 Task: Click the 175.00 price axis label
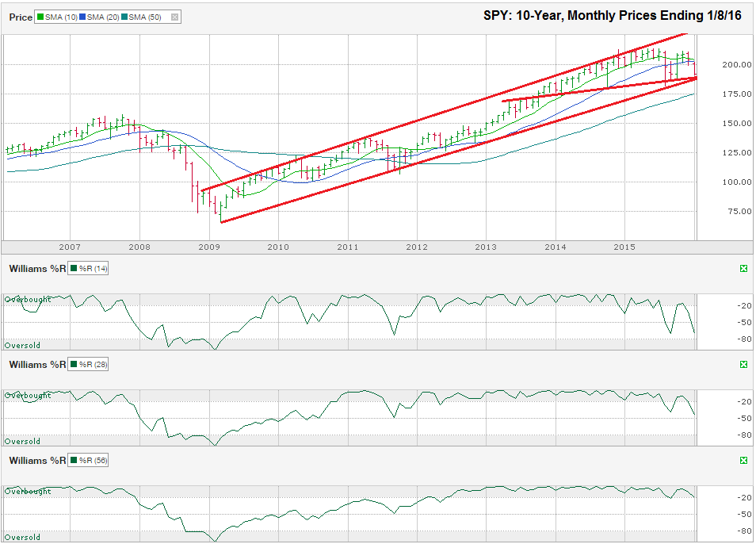[x=737, y=94]
